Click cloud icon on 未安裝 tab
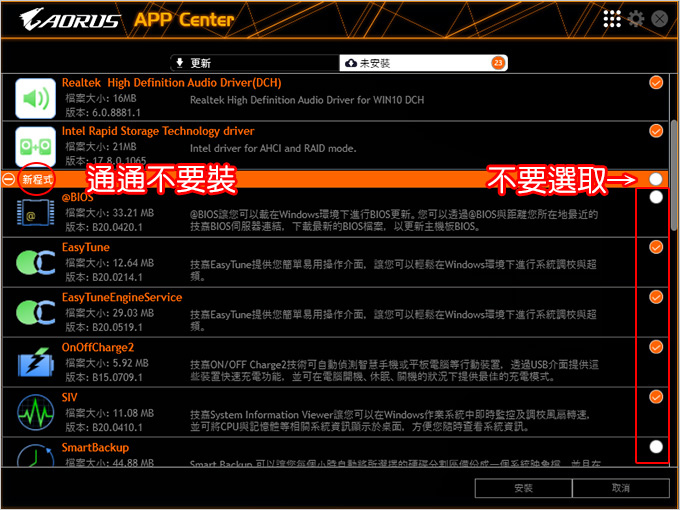The height and width of the screenshot is (510, 680). 351,63
